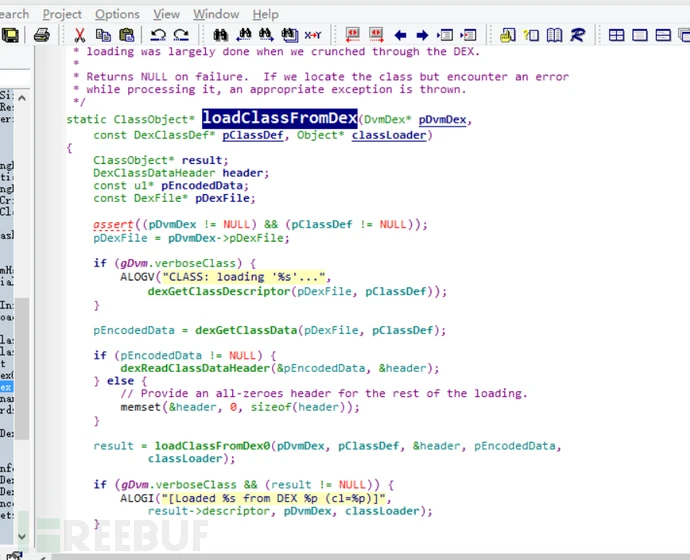Open Search with the plain binoculars icon
Image resolution: width=690 pixels, height=560 pixels.
[x=220, y=35]
